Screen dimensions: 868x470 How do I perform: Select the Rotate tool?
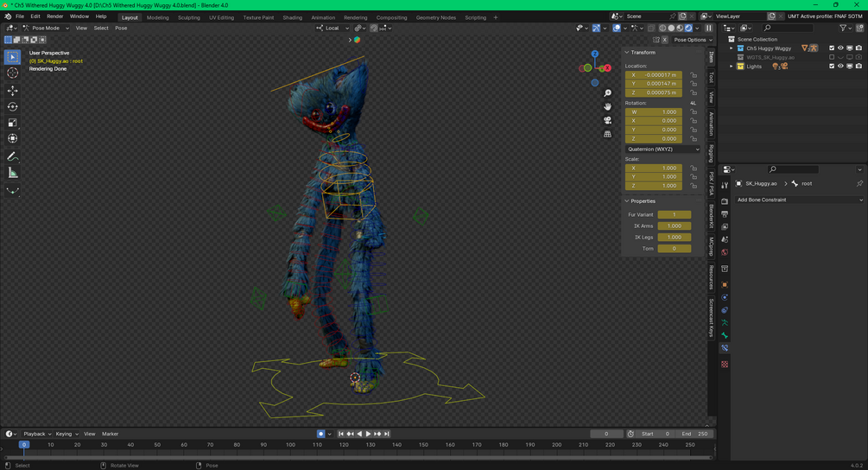pos(13,106)
